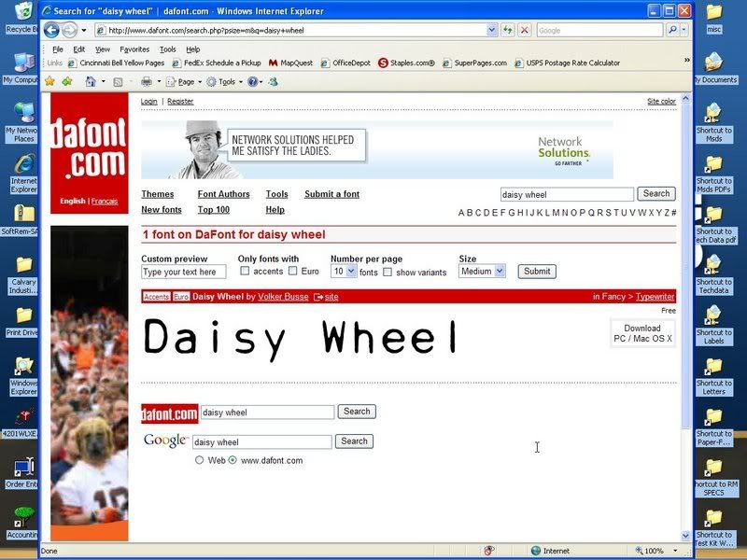This screenshot has width=747, height=560.
Task: Open the Typewriter category link
Action: coord(655,296)
